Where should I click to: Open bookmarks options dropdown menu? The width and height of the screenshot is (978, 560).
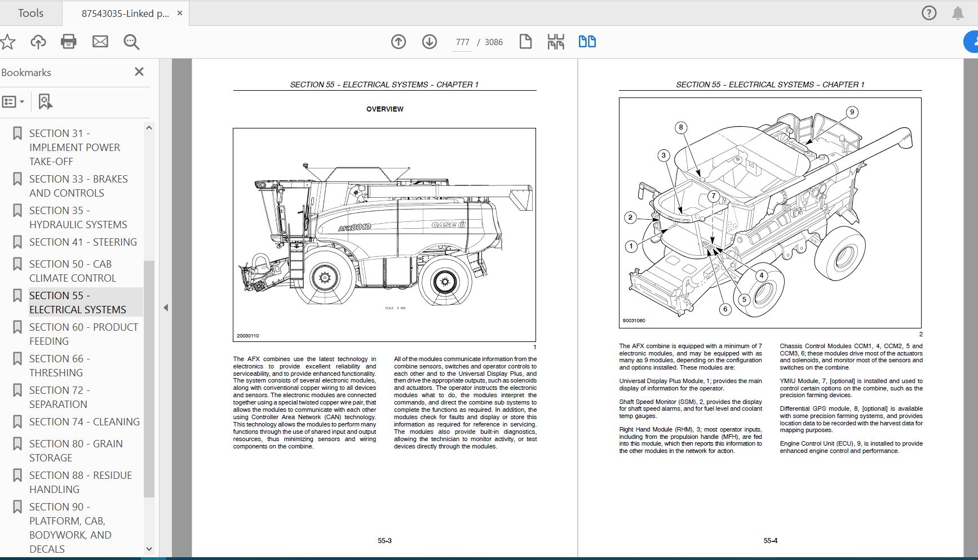[x=14, y=102]
